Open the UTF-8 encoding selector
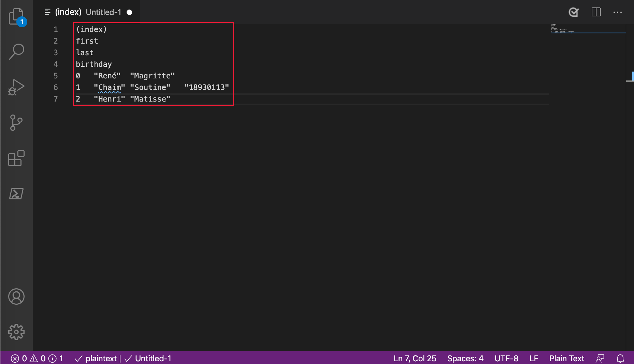 tap(506, 358)
